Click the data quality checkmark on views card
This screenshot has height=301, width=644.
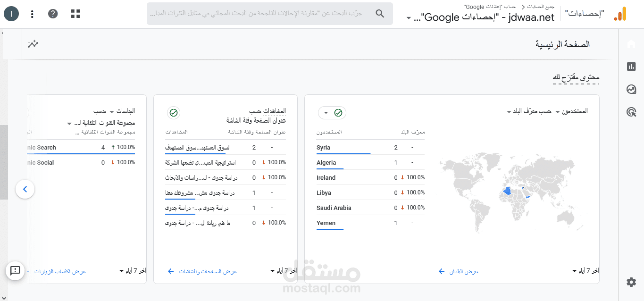pos(174,113)
